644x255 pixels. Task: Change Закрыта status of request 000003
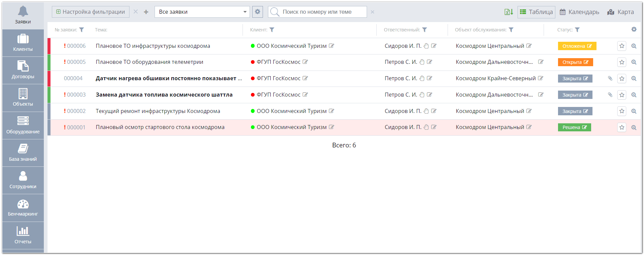(575, 95)
